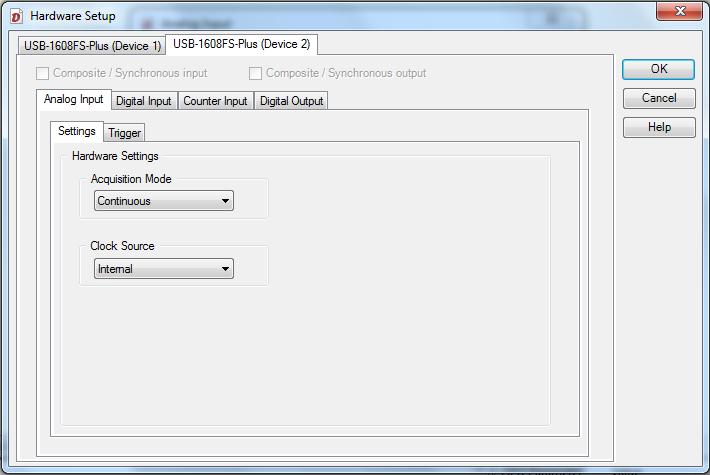Click the Cancel button

coord(659,98)
